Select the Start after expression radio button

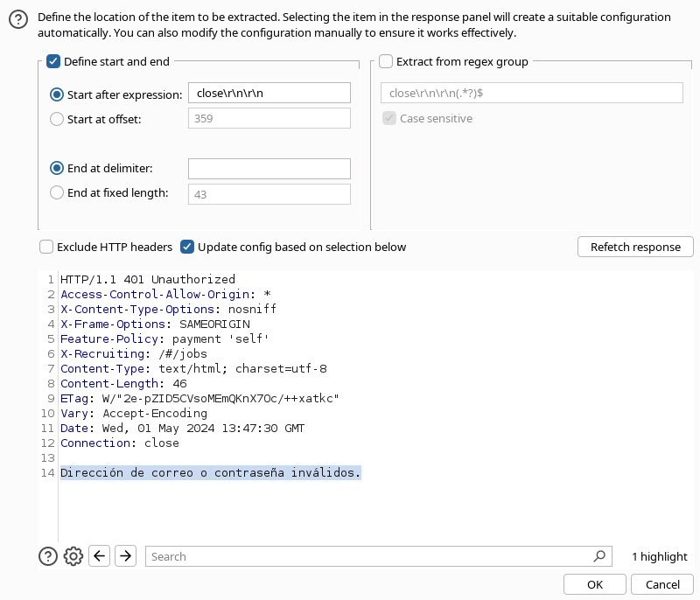coord(57,94)
